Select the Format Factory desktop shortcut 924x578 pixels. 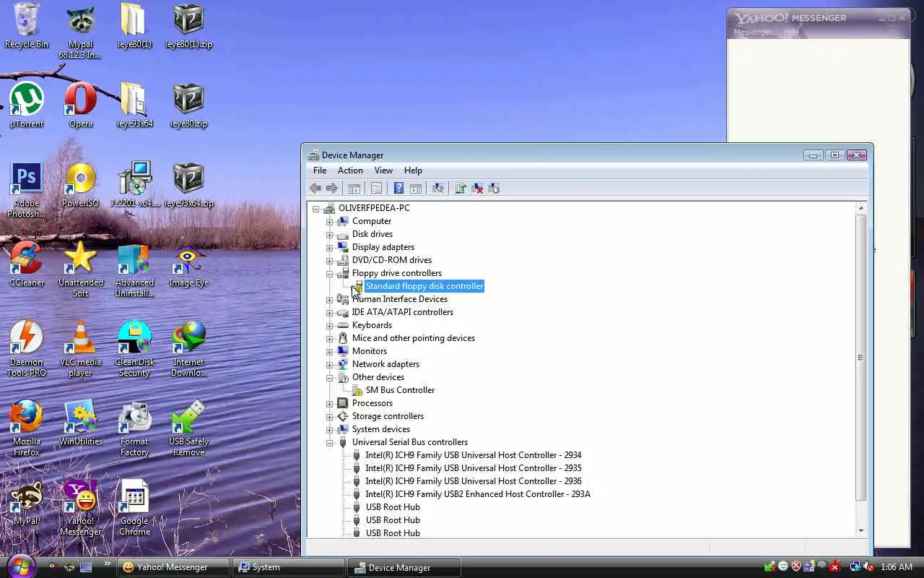134,428
